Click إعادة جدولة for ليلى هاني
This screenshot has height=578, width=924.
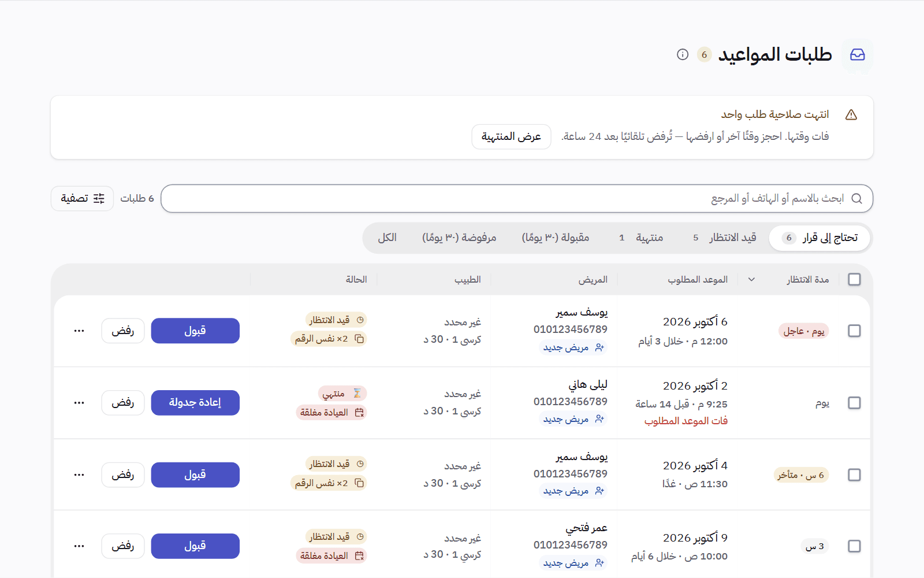195,403
